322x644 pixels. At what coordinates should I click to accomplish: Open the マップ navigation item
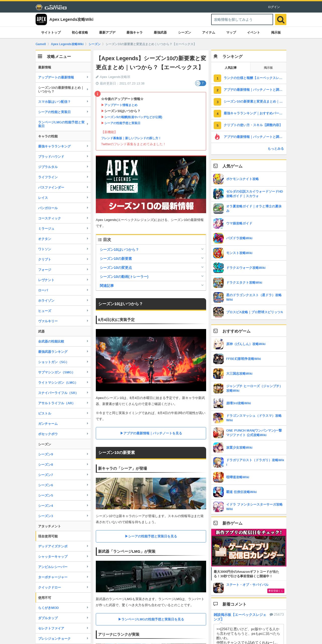click(231, 33)
